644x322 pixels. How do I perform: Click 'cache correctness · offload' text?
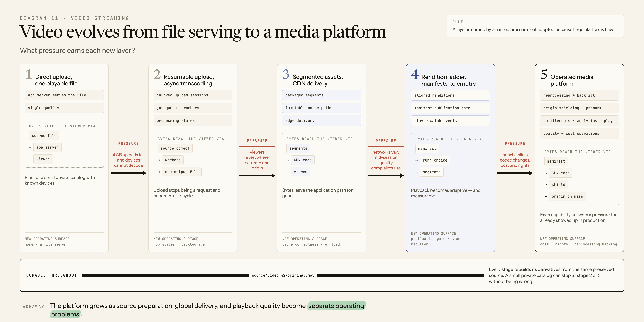pyautogui.click(x=311, y=245)
